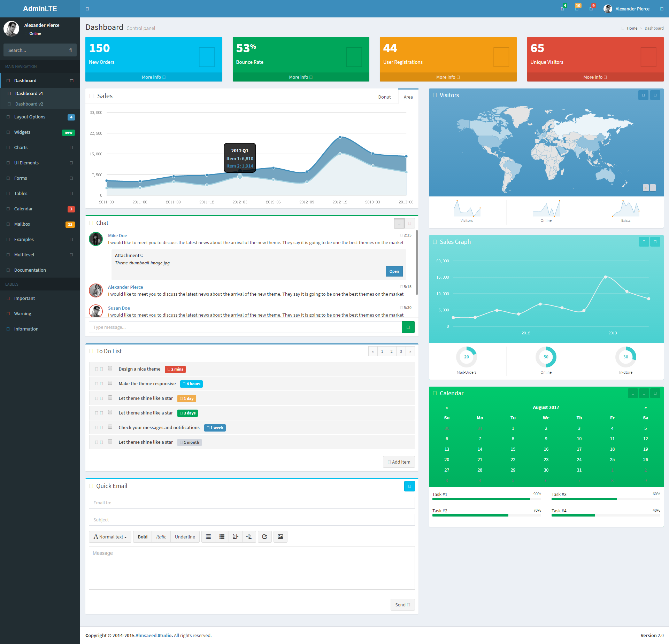Open the Calendar panel options dropdown
The image size is (669, 644).
click(x=633, y=393)
